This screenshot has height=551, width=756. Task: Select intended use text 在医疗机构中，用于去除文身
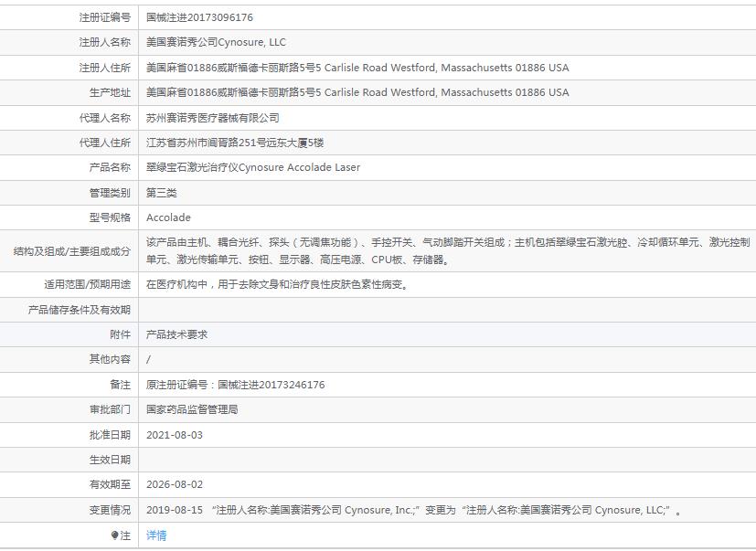coord(278,284)
